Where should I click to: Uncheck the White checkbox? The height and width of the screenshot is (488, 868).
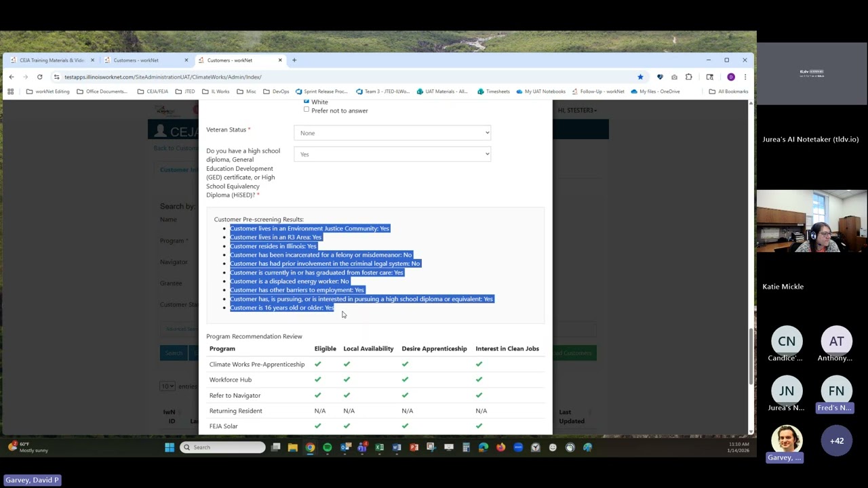coord(307,102)
